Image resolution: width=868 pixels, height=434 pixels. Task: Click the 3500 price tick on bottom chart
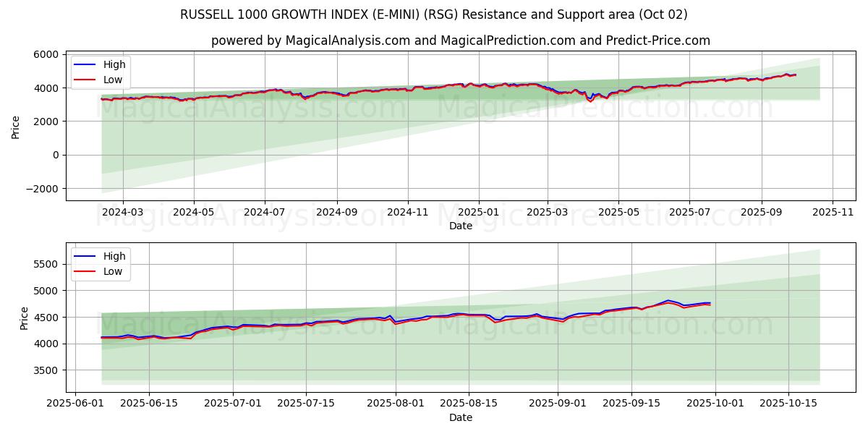pyautogui.click(x=46, y=370)
